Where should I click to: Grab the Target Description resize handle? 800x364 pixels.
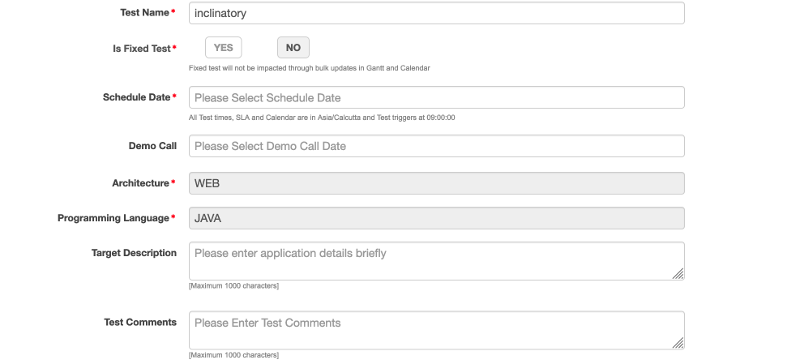678,274
